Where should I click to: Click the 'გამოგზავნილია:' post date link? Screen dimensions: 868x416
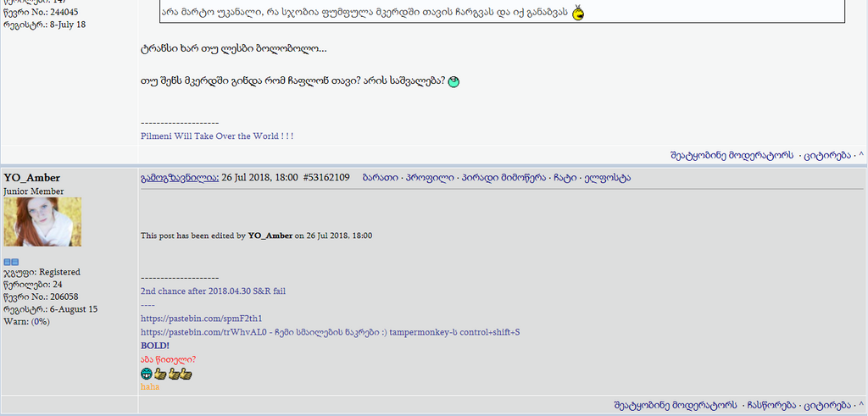point(180,178)
